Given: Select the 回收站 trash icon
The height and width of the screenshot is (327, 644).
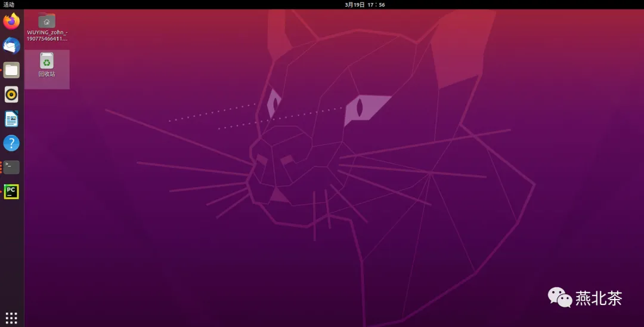Looking at the screenshot, I should (47, 61).
